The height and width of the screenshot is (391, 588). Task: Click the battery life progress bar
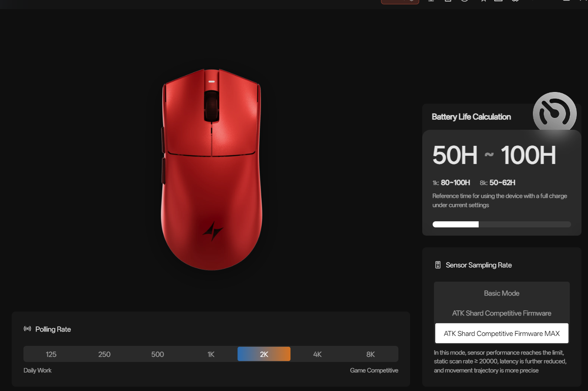pos(502,224)
